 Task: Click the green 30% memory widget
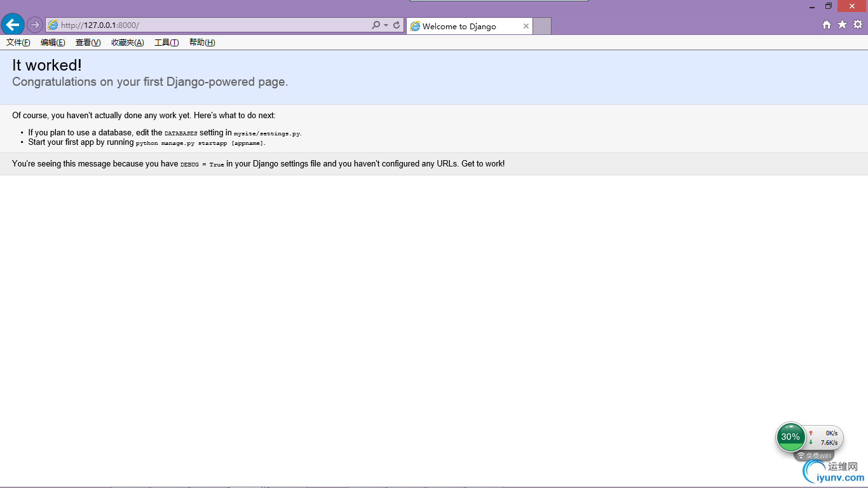(790, 437)
